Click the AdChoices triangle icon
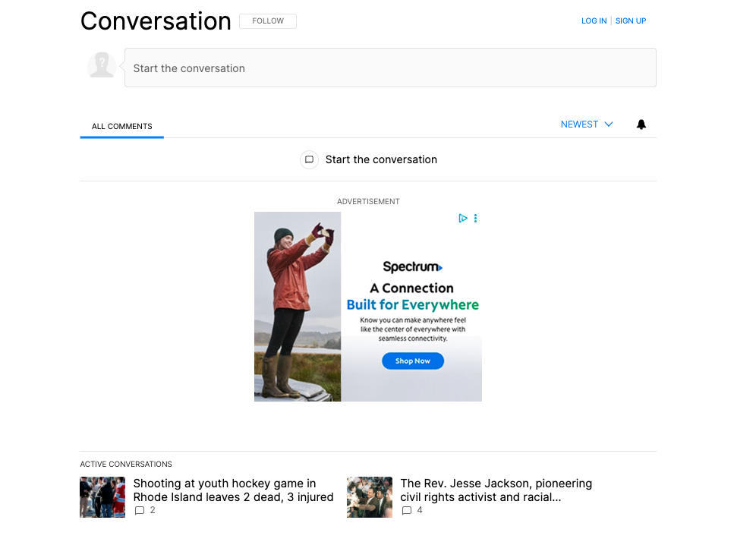The image size is (756, 542). [462, 219]
